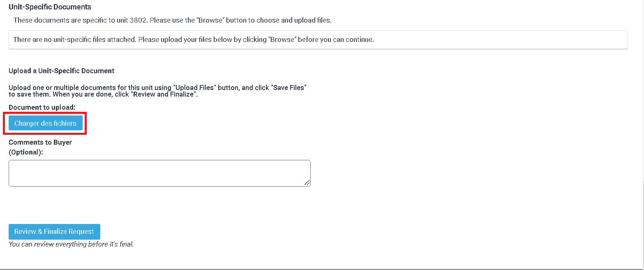Click the upload instructions paragraph
644x270 pixels.
pos(158,91)
